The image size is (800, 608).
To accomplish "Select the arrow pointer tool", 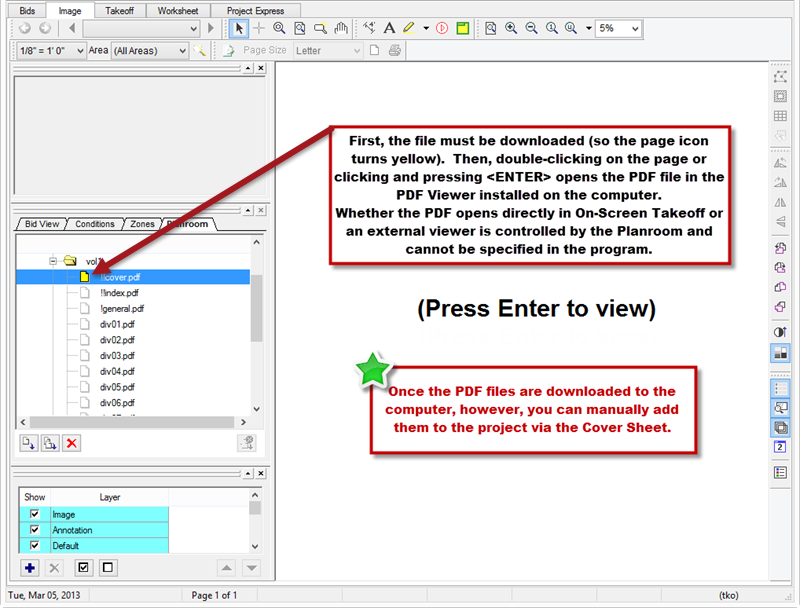I will 239,29.
